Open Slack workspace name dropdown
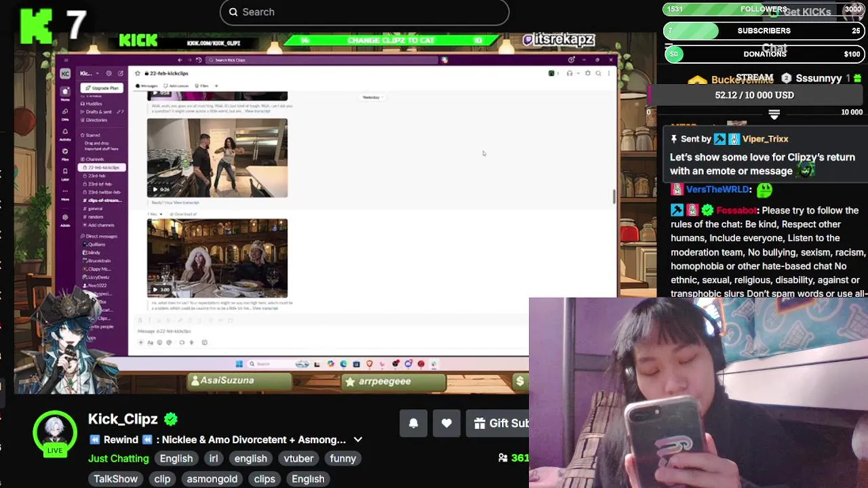Screen dimensions: 868x488 (91, 73)
